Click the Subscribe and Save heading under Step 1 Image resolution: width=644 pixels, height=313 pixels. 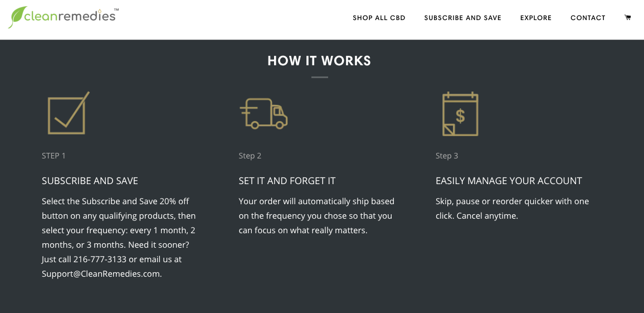(90, 181)
